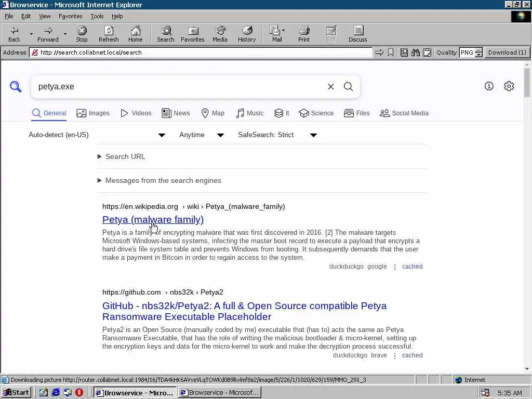This screenshot has height=399, width=532.
Task: Switch to the Social Media tab
Action: (x=404, y=113)
